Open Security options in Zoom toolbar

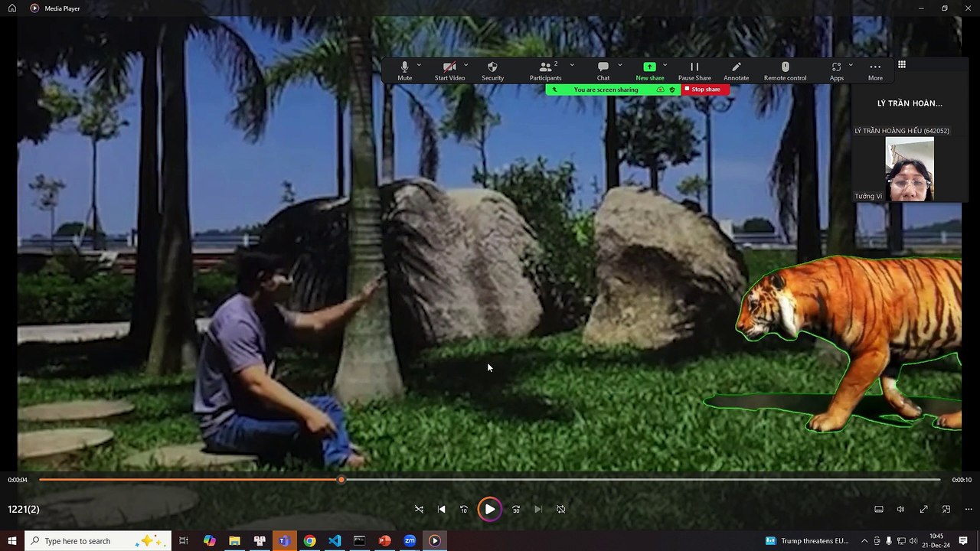tap(492, 71)
